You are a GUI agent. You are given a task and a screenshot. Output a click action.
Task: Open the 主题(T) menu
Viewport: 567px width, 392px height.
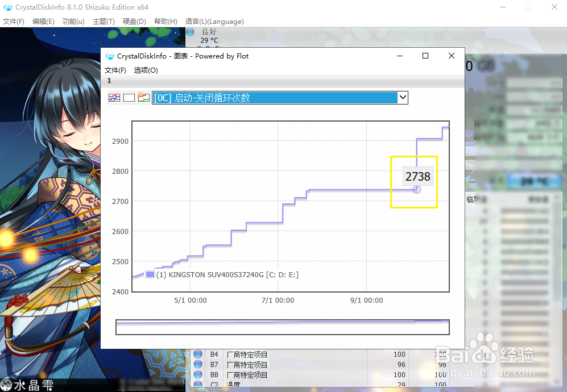click(x=104, y=22)
